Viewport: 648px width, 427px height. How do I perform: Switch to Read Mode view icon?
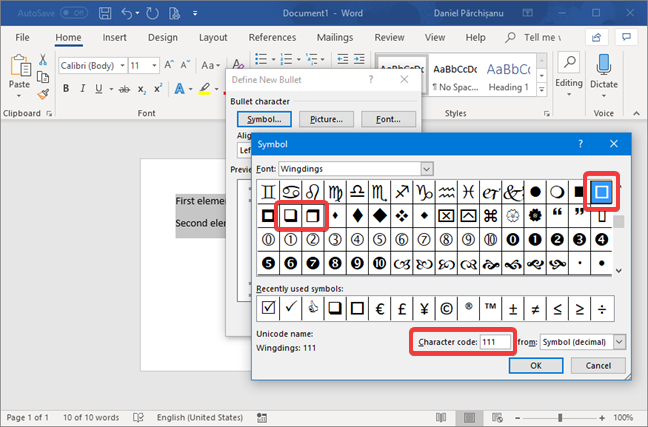[441, 417]
